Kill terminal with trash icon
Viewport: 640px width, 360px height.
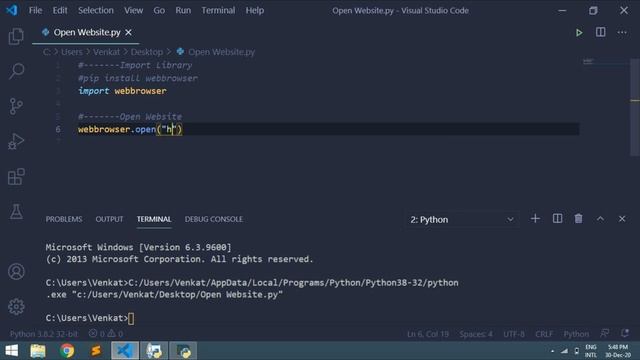tap(578, 219)
